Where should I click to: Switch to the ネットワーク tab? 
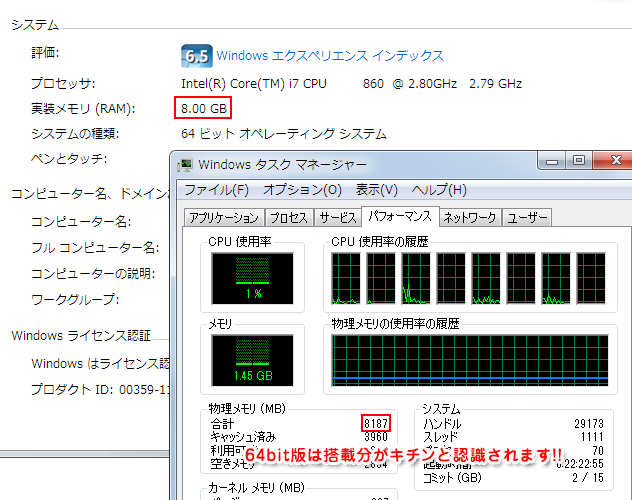[x=470, y=218]
